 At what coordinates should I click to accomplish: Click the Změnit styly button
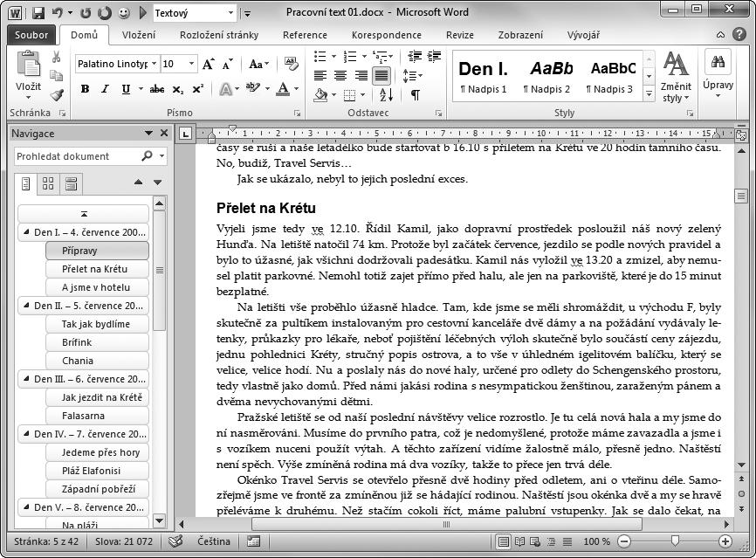coord(676,77)
